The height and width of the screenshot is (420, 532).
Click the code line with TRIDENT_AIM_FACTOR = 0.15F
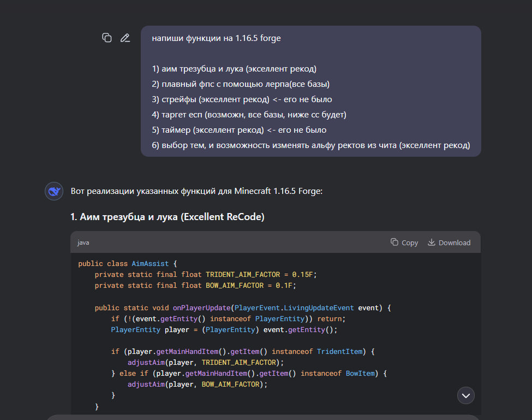(206, 274)
